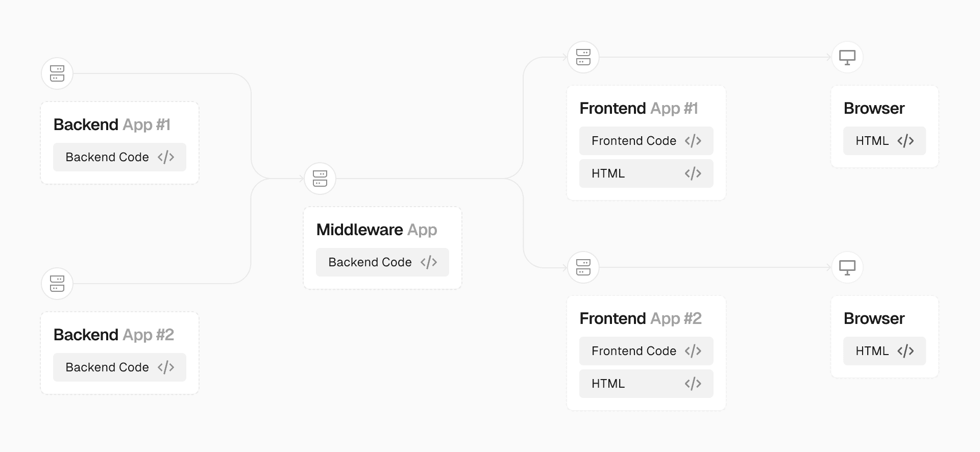Click the server icon above Frontend App #1

pos(583,57)
